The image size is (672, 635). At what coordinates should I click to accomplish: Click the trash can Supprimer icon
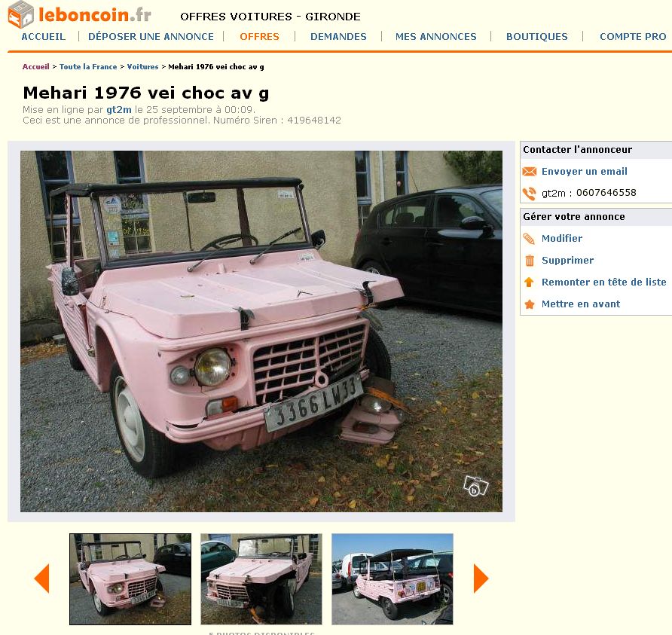point(530,260)
